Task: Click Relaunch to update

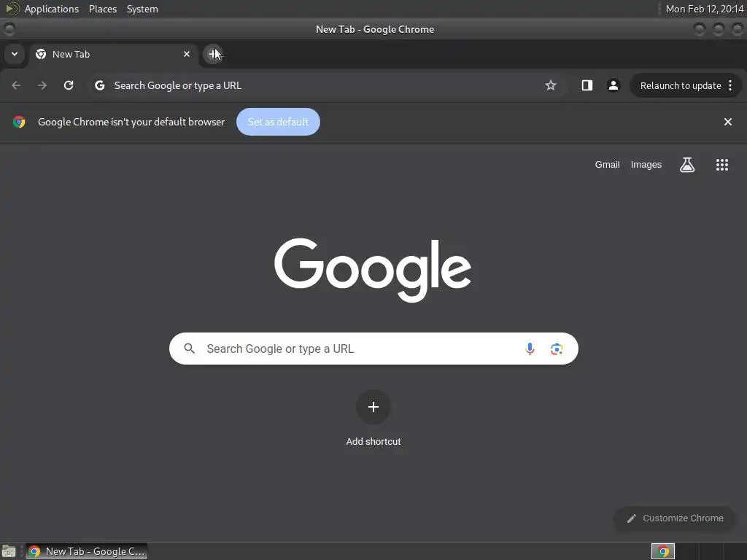Action: click(x=681, y=86)
